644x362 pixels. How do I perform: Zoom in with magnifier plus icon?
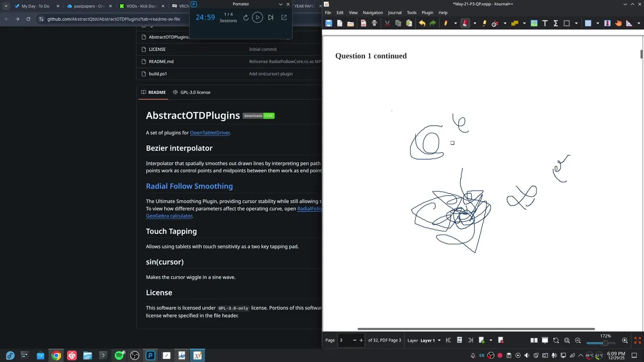pos(625,340)
